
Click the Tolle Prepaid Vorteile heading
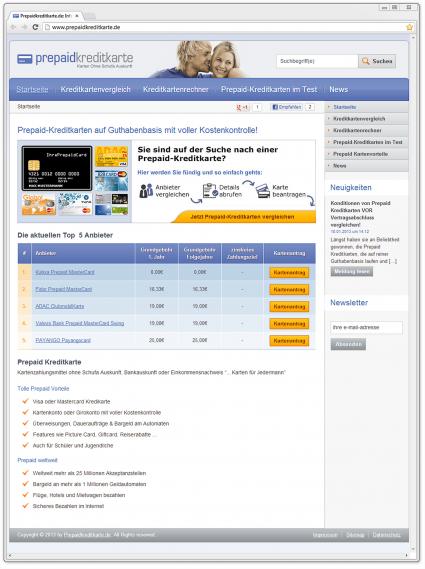click(43, 389)
